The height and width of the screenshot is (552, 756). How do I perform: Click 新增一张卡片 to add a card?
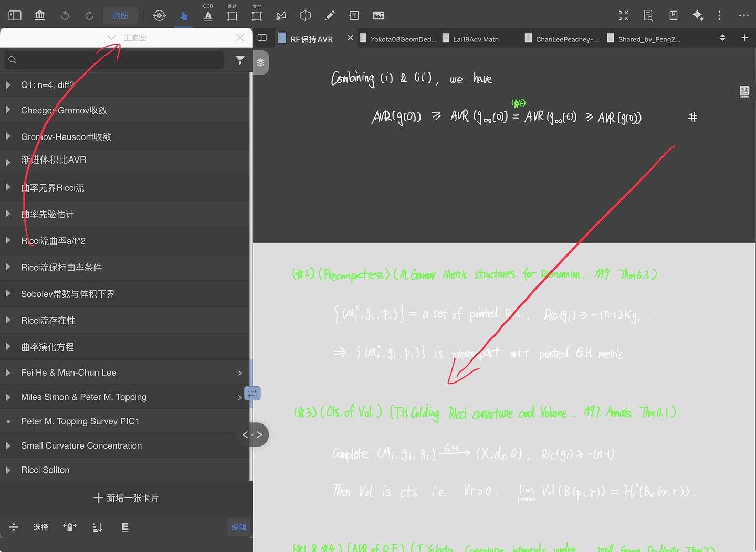[x=126, y=498]
